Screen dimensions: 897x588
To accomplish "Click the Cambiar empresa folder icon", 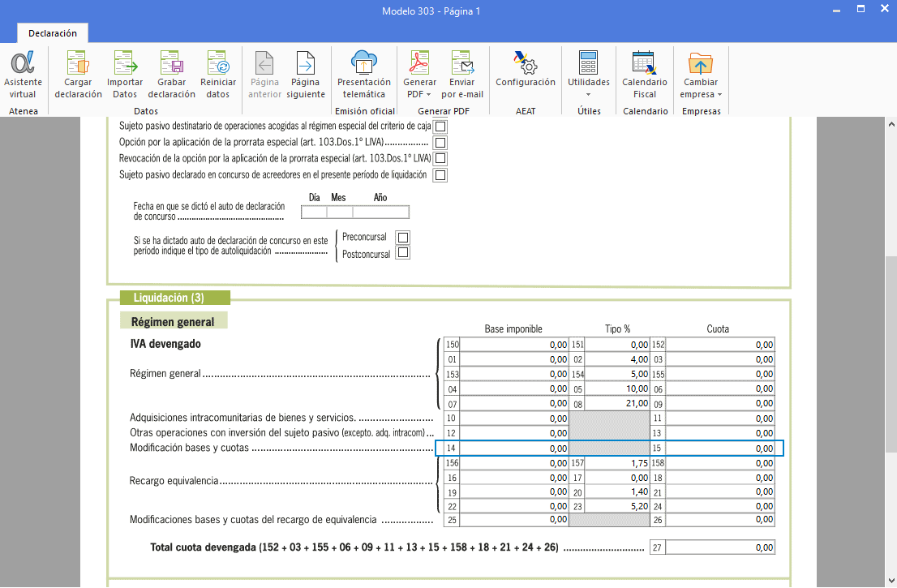I will point(700,63).
